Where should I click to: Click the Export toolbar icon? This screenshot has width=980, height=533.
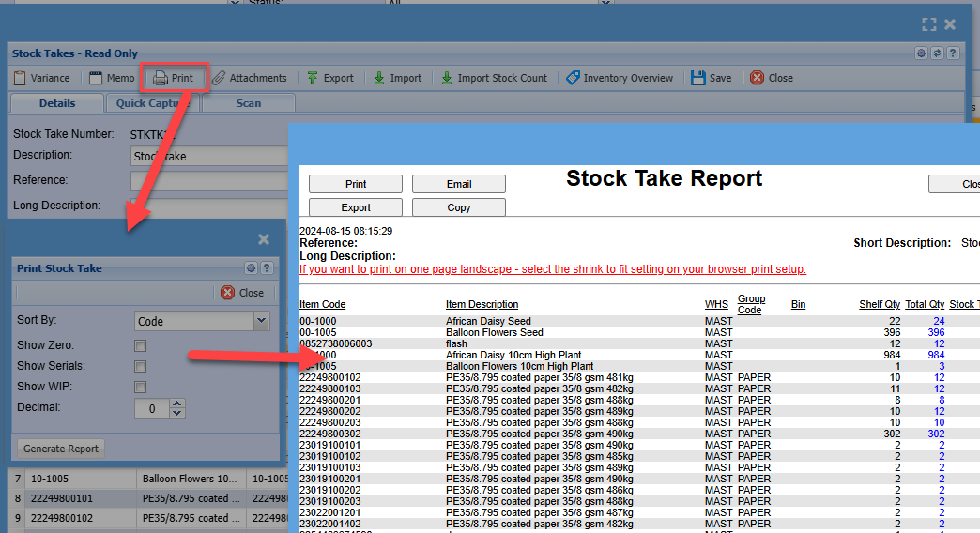point(313,78)
